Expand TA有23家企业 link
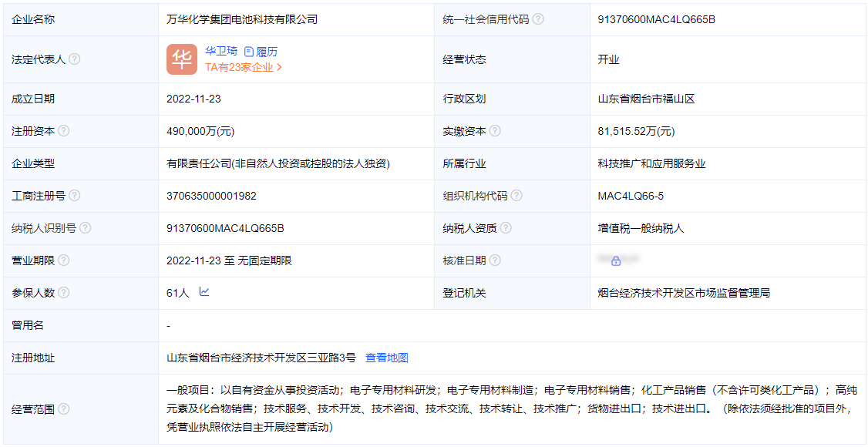The height and width of the screenshot is (447, 868). (x=244, y=68)
